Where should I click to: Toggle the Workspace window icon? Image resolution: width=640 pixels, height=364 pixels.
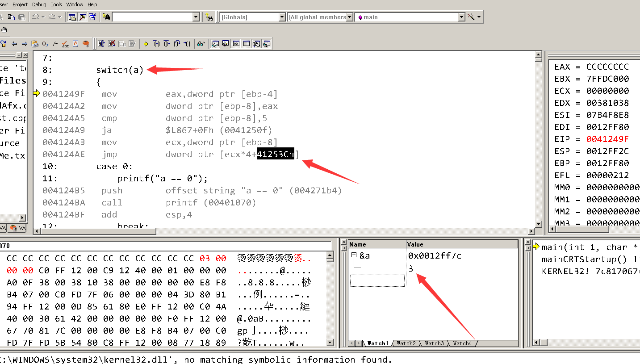(71, 17)
